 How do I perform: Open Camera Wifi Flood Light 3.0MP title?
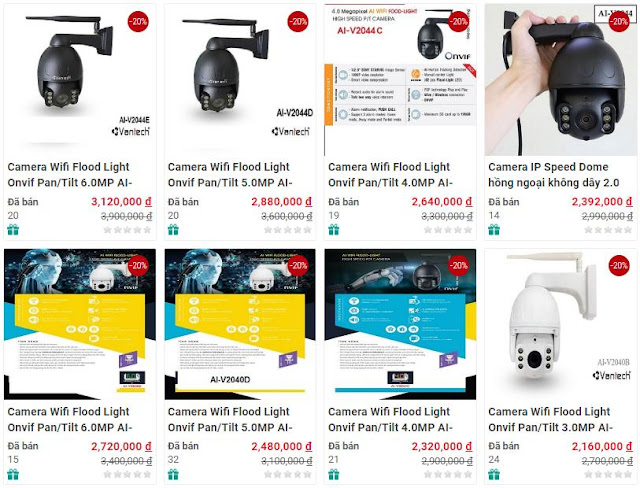550,419
